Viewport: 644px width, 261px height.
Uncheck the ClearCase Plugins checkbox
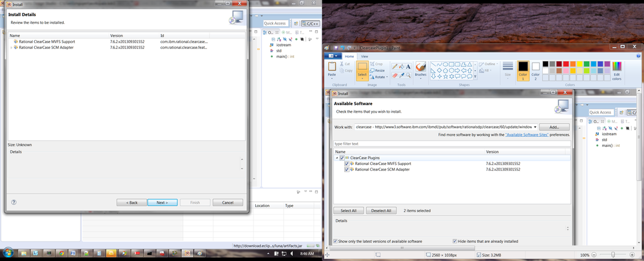(x=342, y=158)
